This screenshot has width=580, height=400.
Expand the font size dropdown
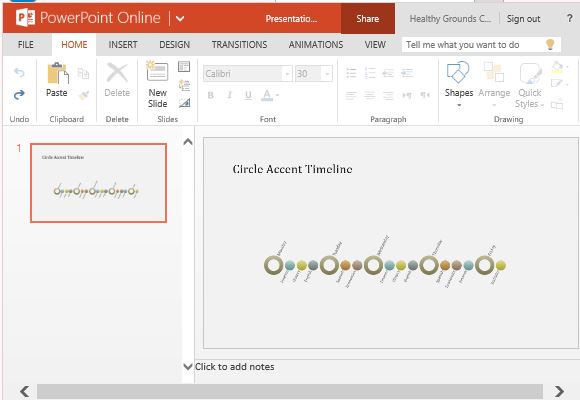pos(327,74)
